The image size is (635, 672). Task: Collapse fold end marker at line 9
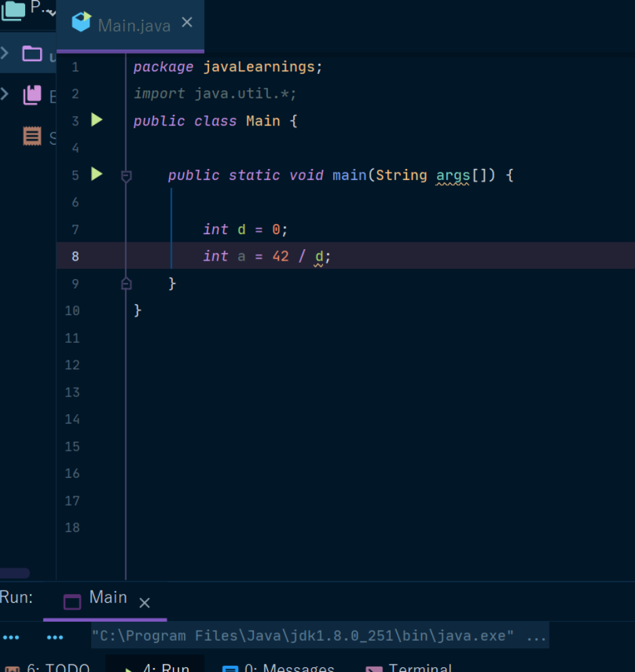click(126, 284)
